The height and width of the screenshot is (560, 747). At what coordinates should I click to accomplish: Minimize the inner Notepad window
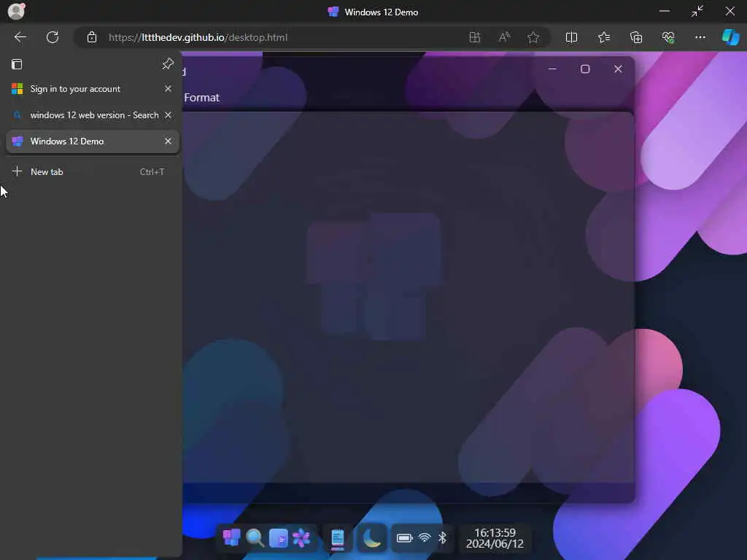[x=553, y=69]
